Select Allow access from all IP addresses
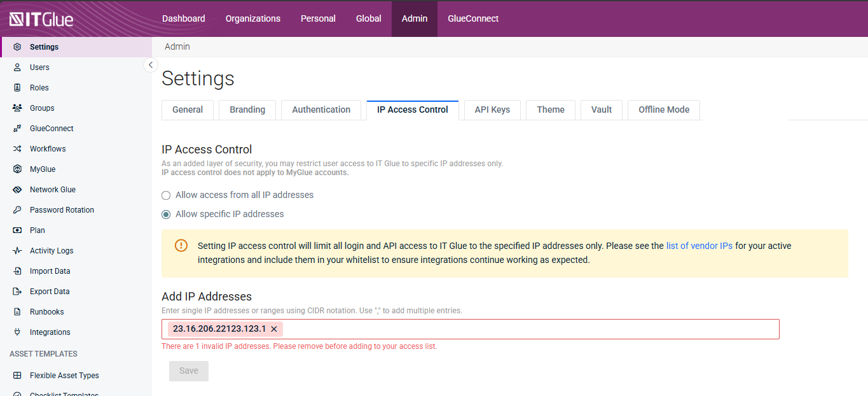The image size is (868, 396). click(166, 195)
